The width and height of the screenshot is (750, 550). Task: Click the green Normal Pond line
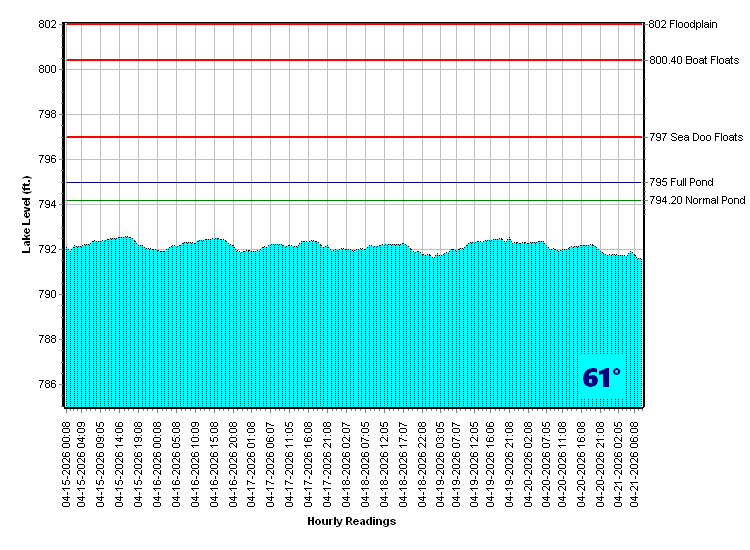(350, 201)
